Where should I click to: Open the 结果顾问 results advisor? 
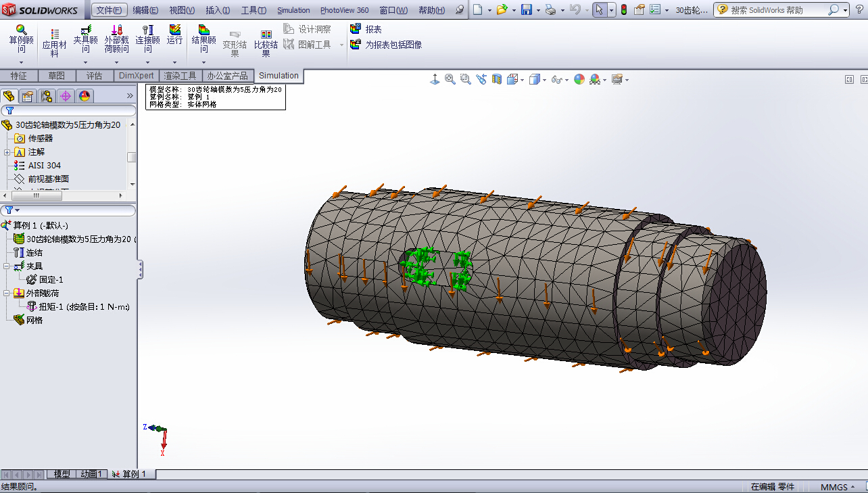click(x=203, y=39)
